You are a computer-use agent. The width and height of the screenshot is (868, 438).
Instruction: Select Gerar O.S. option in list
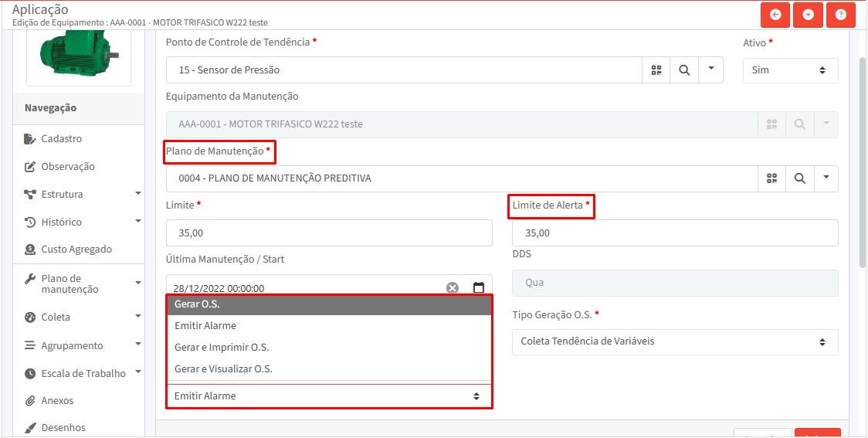[329, 304]
